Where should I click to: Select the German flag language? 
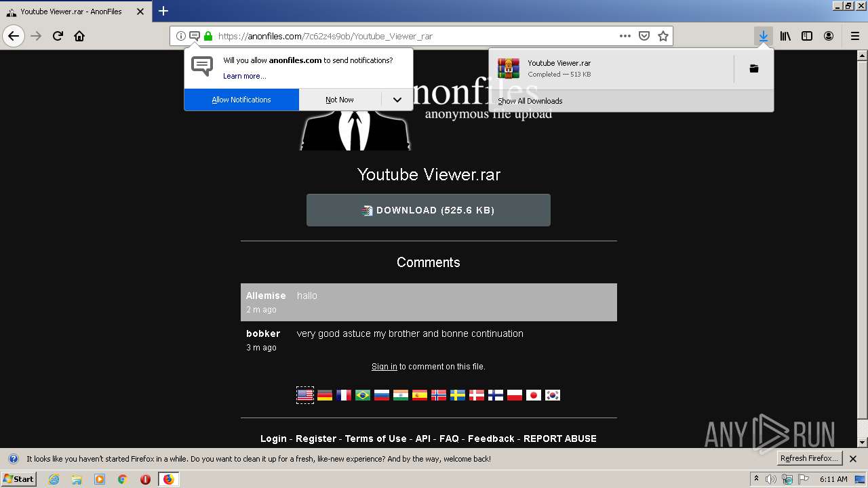pos(325,395)
